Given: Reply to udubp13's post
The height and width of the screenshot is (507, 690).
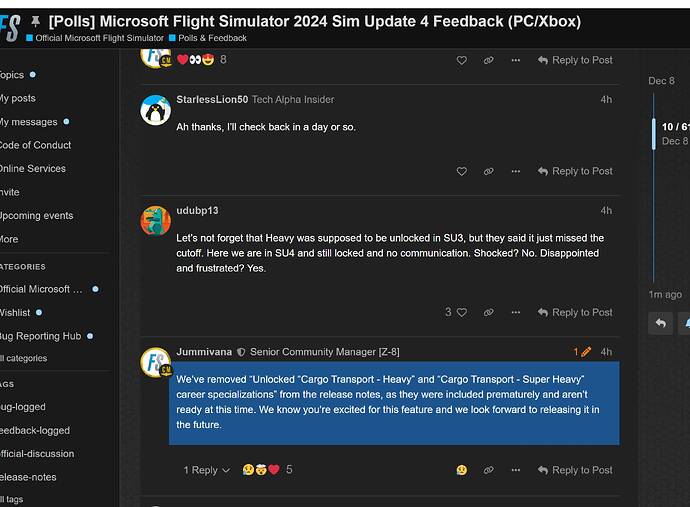Looking at the screenshot, I should [575, 312].
